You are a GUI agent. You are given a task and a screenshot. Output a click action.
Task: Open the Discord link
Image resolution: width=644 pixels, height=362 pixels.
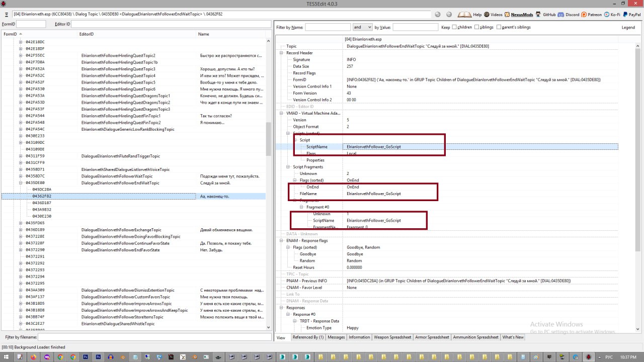click(569, 15)
